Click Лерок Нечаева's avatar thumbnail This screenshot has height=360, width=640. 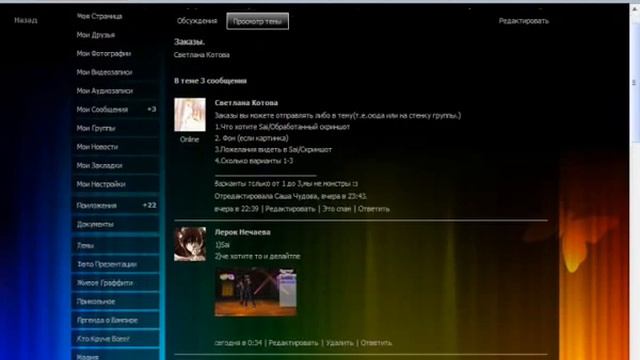point(190,244)
